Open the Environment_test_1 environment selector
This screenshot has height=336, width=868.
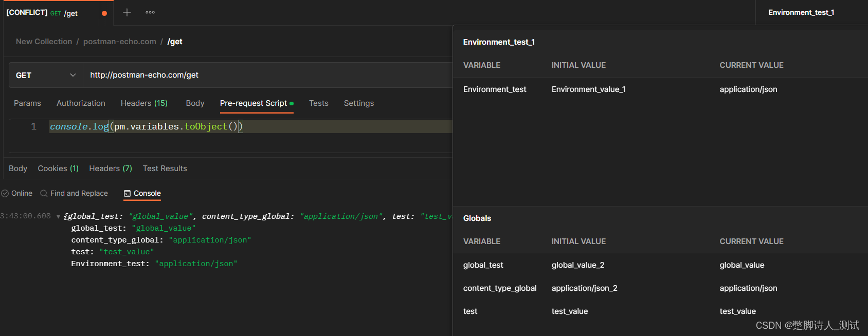pos(801,12)
